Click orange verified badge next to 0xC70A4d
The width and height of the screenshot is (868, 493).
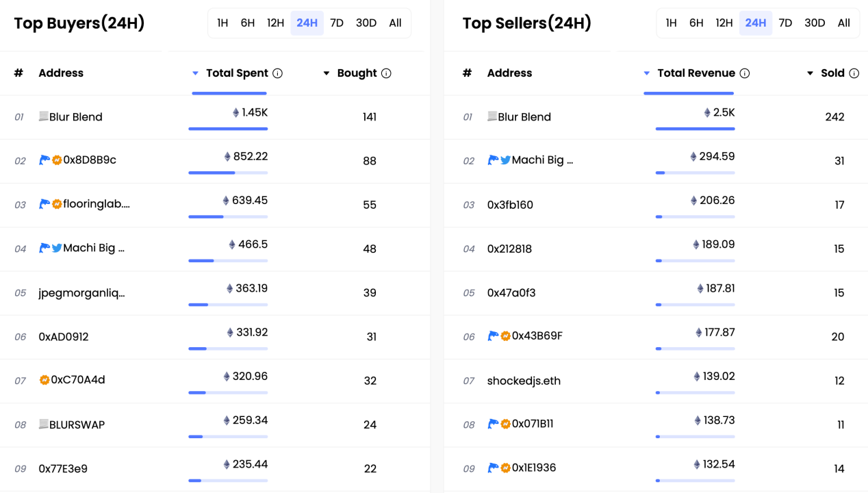[x=44, y=380]
